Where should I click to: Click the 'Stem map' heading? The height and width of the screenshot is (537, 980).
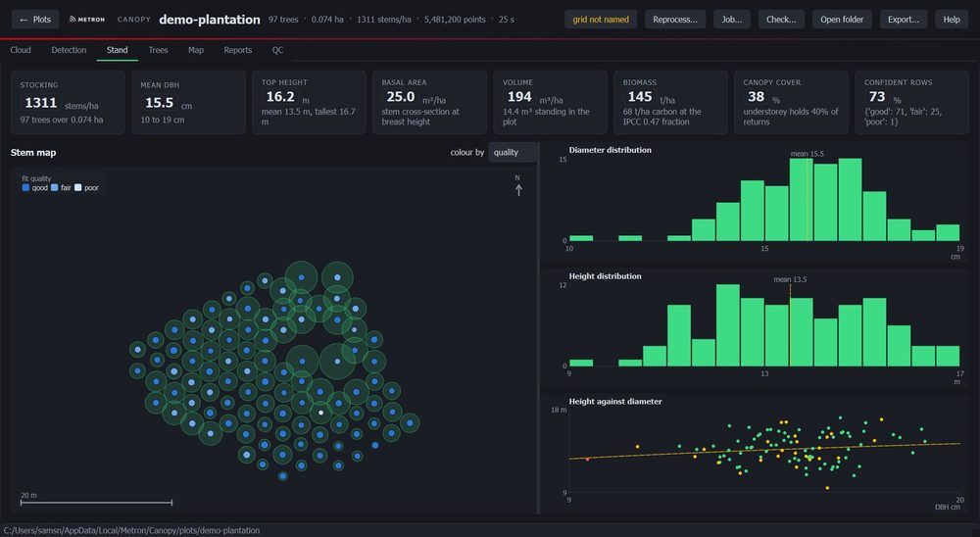click(33, 153)
